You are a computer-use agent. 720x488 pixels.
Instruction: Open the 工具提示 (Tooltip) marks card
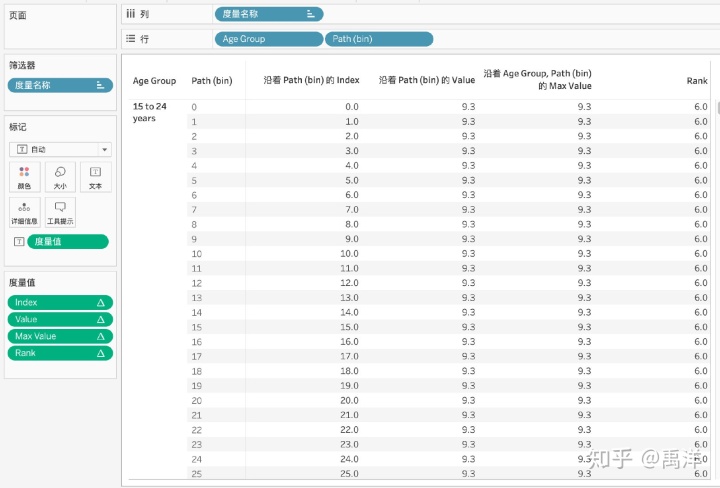[60, 212]
